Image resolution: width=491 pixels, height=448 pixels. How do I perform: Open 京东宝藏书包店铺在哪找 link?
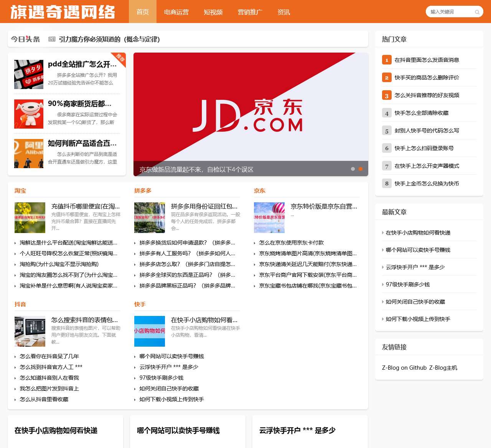pyautogui.click(x=308, y=286)
